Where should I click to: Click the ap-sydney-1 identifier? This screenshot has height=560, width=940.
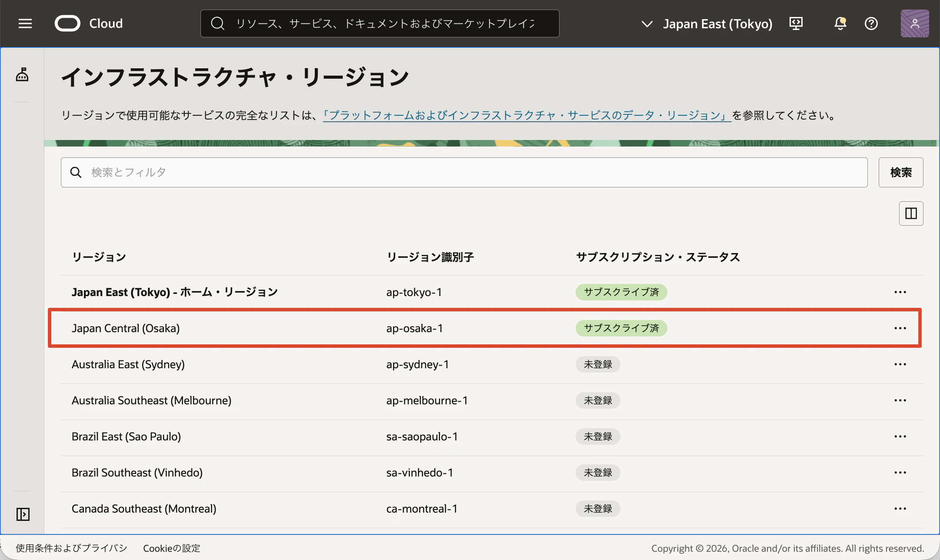tap(417, 364)
